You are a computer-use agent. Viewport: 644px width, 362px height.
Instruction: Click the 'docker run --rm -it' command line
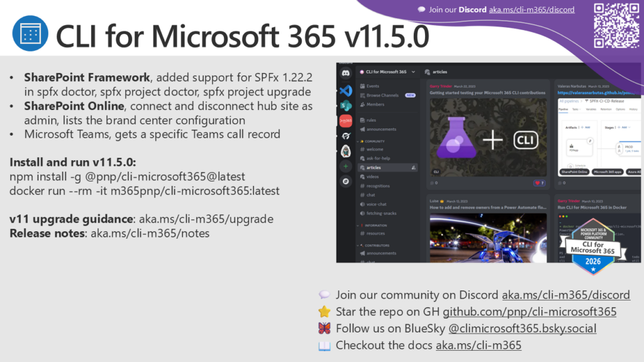tap(145, 191)
